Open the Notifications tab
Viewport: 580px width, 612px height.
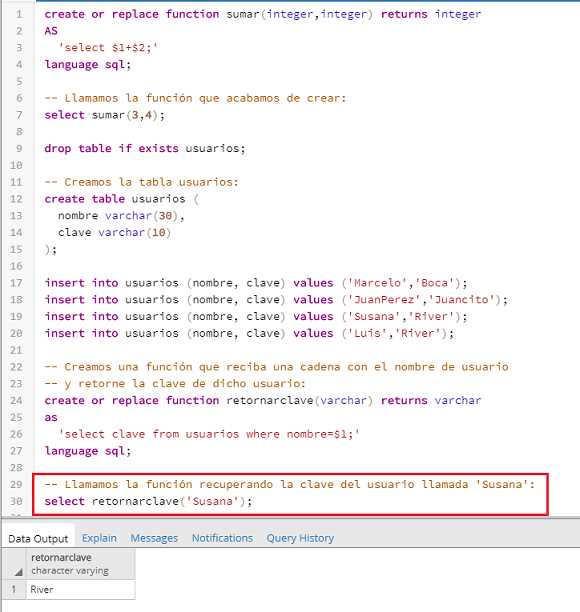(x=222, y=538)
